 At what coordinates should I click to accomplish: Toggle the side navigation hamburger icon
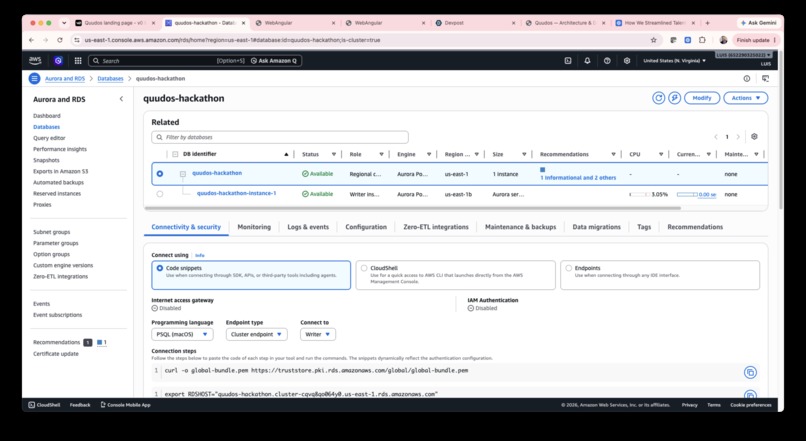(34, 79)
